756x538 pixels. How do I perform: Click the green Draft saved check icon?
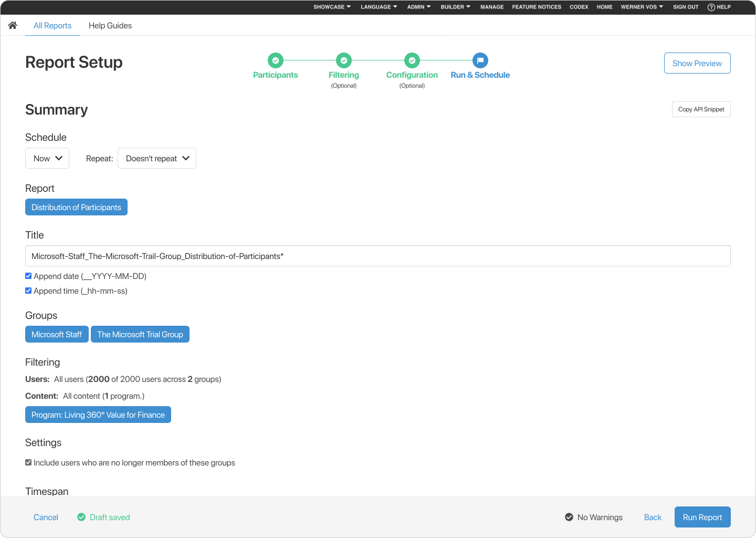pyautogui.click(x=81, y=517)
